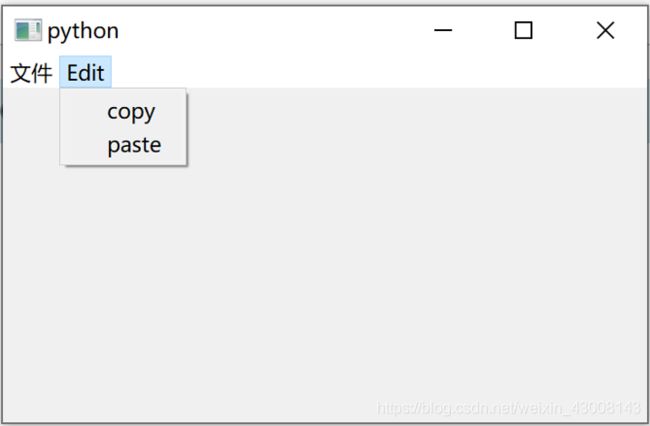Image resolution: width=650 pixels, height=426 pixels.
Task: Open the 文件 menu
Action: coord(31,73)
